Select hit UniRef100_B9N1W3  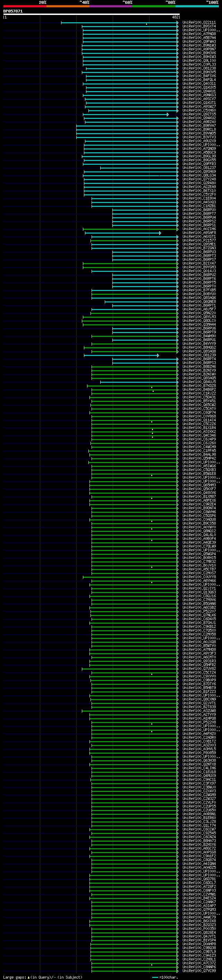tap(199, 45)
